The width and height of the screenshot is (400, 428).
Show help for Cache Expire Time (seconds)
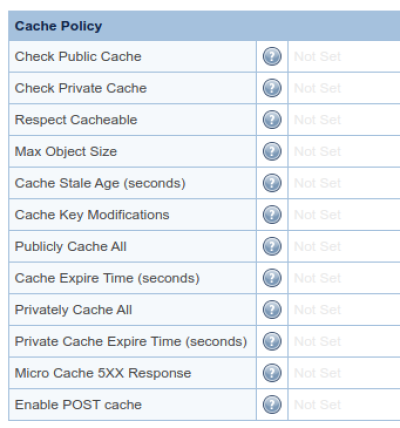(272, 278)
